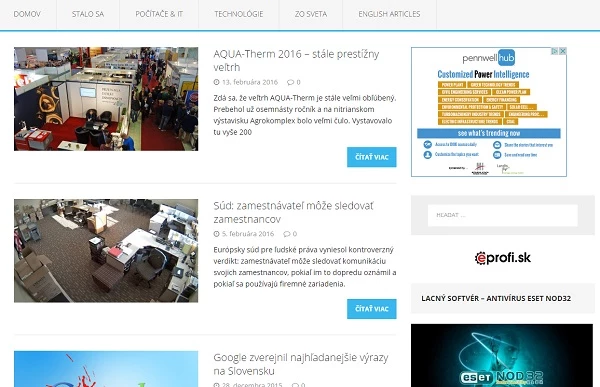The height and width of the screenshot is (387, 600).
Task: Click the eprofi.sk logo
Action: click(x=502, y=258)
